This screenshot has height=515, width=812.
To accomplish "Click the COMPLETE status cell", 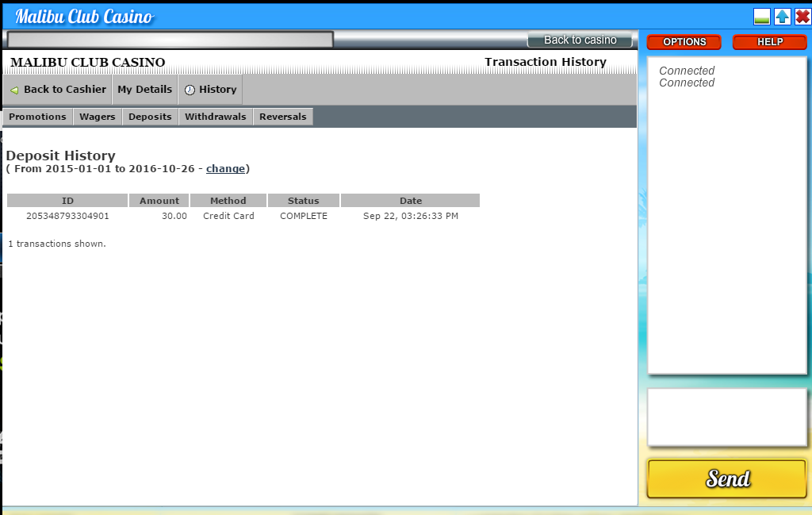I will (304, 216).
